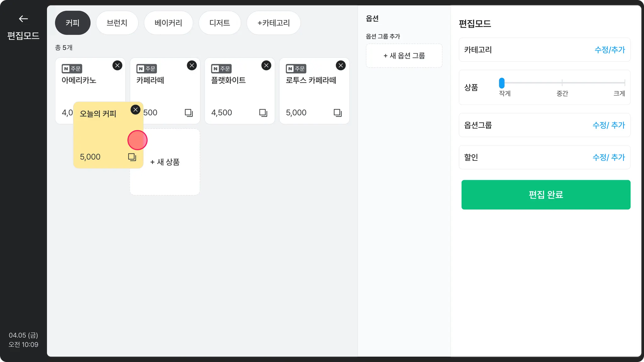
Task: Open the 디저트 category tab
Action: coord(219,23)
